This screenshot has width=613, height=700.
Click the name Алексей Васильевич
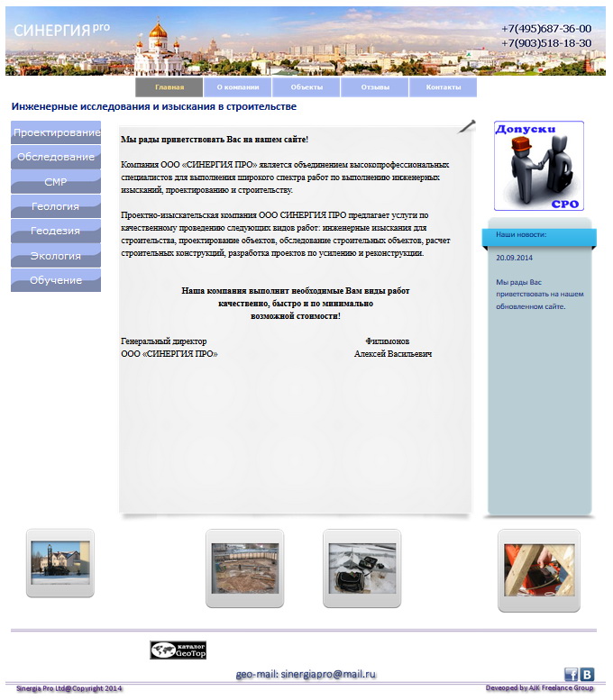(393, 353)
